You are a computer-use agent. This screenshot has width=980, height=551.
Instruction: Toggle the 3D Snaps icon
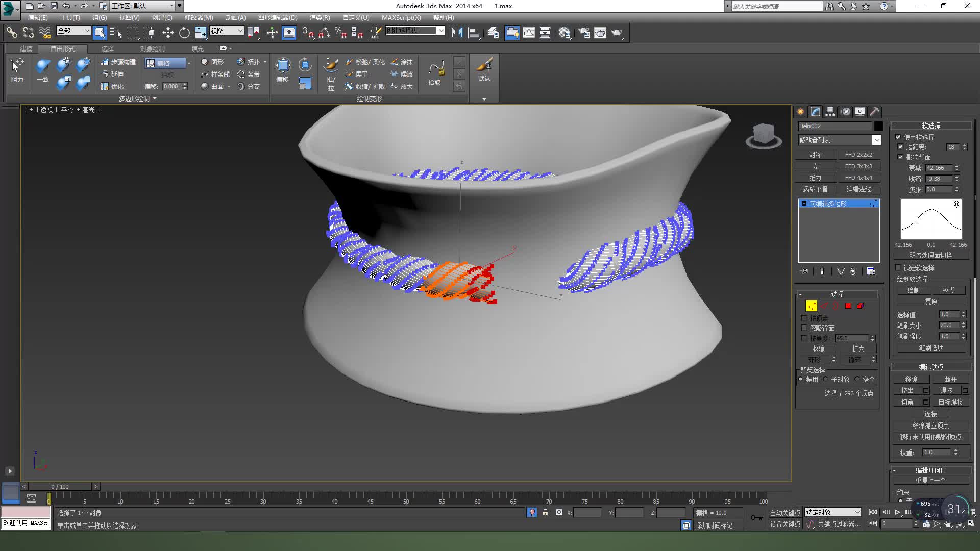tap(308, 33)
